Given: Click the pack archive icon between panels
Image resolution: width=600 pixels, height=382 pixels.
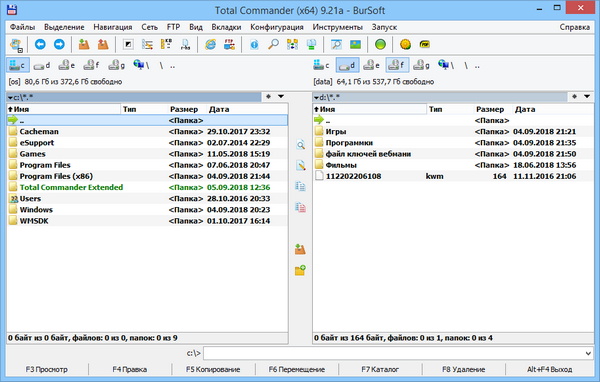Looking at the screenshot, I should tap(300, 249).
